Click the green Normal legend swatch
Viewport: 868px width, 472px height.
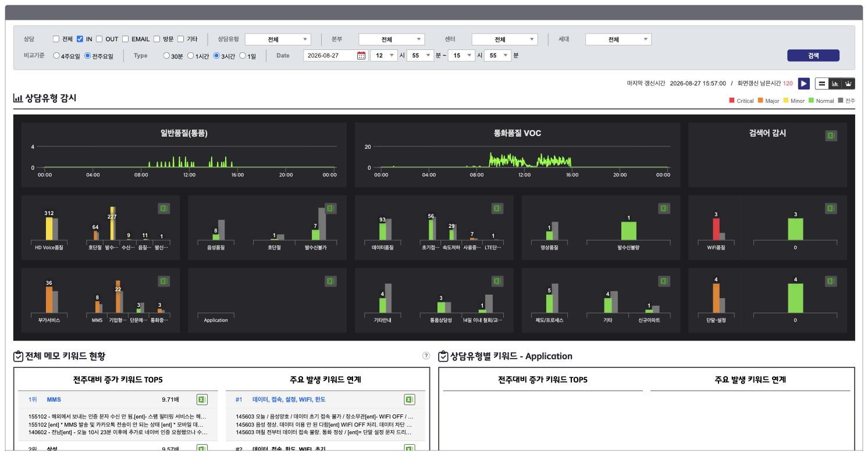click(x=811, y=101)
